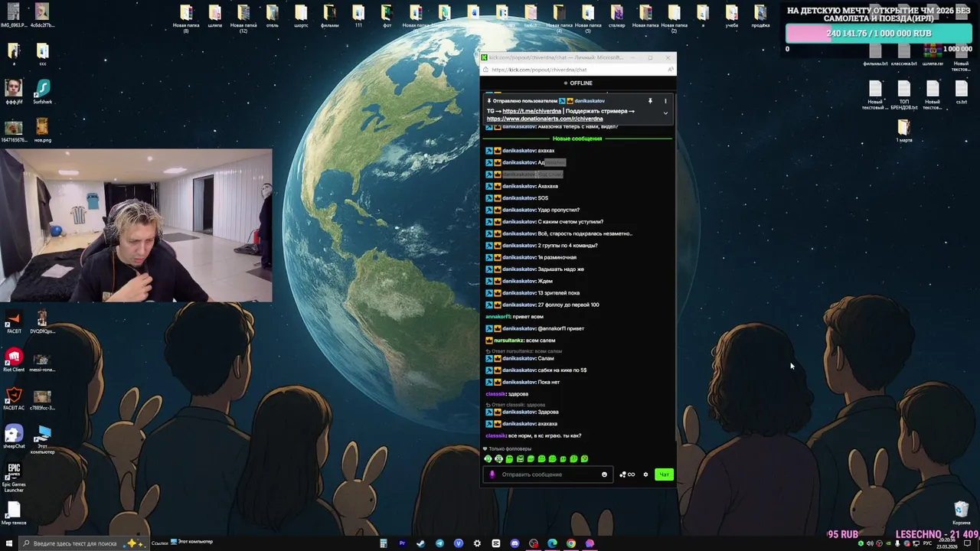Open sheepChat desktop shortcut

coord(14,436)
